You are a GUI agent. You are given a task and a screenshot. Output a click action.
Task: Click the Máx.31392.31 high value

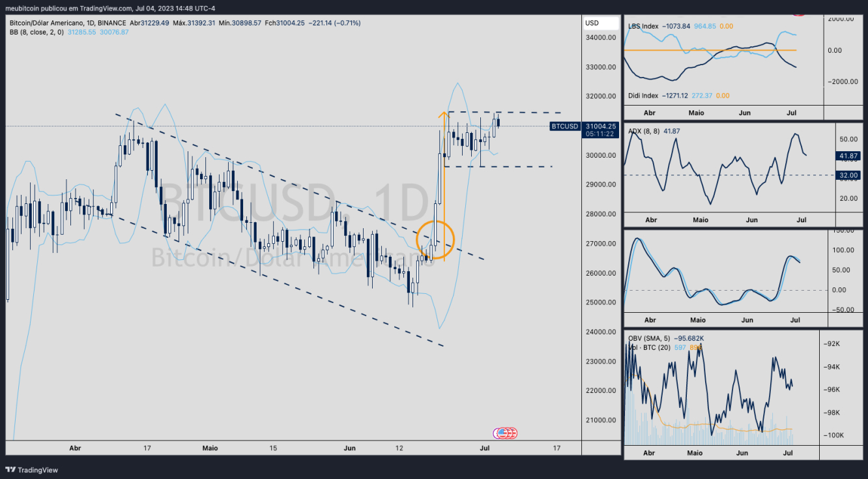coord(194,23)
